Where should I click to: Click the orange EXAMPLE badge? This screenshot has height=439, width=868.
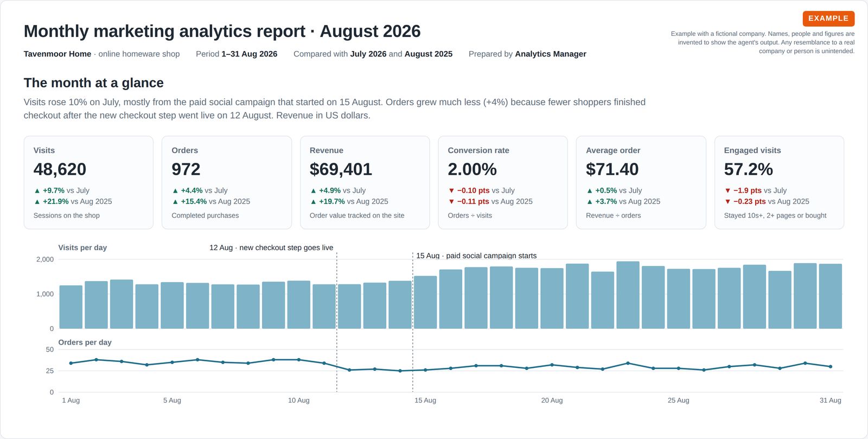(x=828, y=18)
